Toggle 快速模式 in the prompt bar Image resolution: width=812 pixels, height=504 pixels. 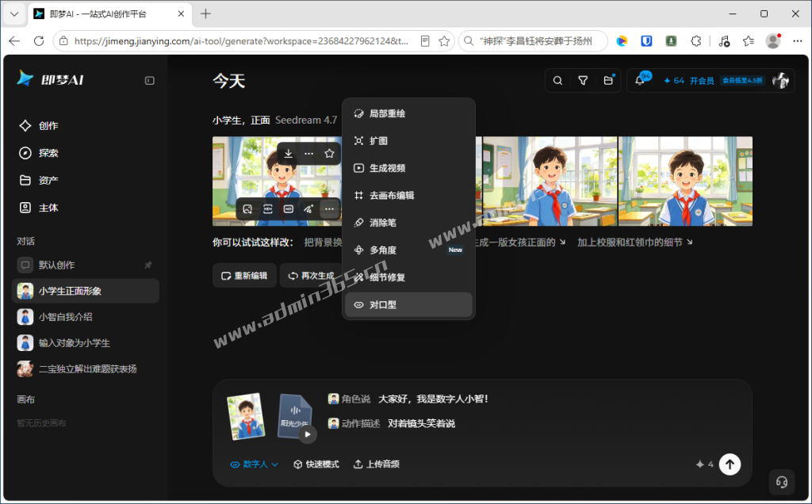click(x=316, y=464)
